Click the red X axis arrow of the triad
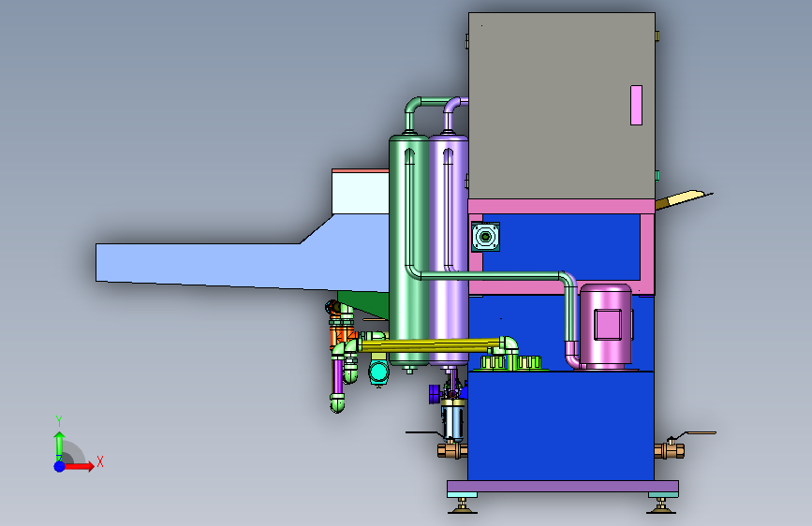The width and height of the screenshot is (812, 526). click(80, 466)
